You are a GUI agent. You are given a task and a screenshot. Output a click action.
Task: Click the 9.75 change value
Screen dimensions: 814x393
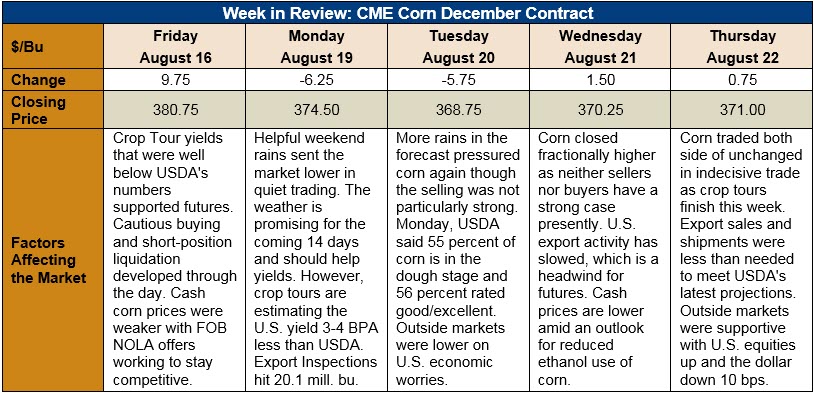click(x=175, y=80)
